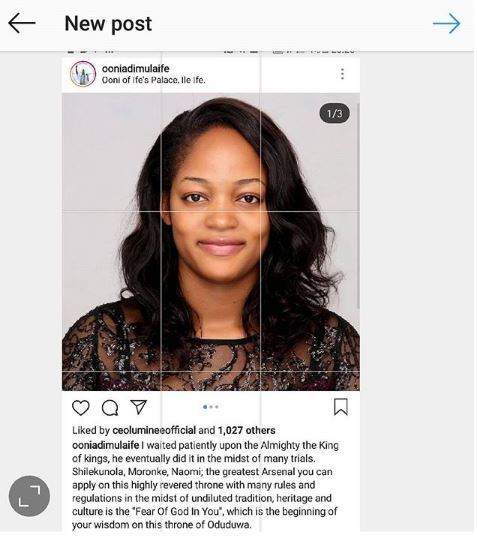Tap the expand crop corners button
This screenshot has width=477, height=557.
click(29, 496)
